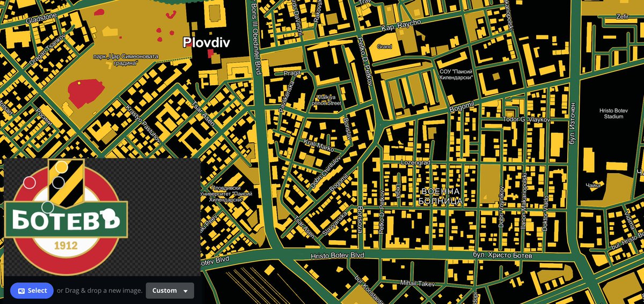The image size is (644, 304).
Task: Click the Чайка map label
Action: tap(592, 186)
